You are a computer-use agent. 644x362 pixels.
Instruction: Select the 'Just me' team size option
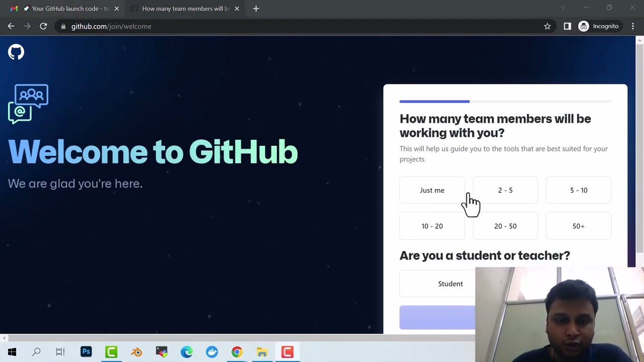[x=432, y=190]
